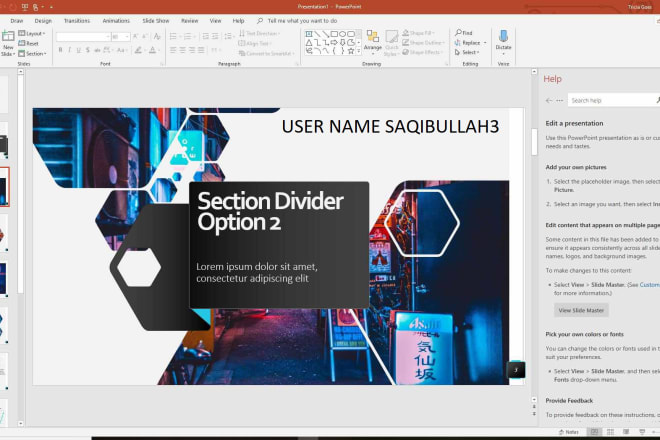Click the Dictate microphone icon
The image size is (660, 440).
pos(503,36)
